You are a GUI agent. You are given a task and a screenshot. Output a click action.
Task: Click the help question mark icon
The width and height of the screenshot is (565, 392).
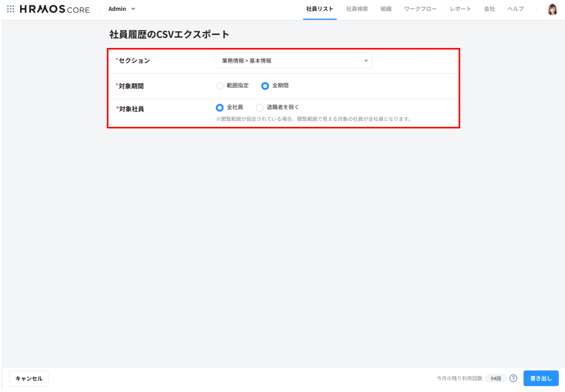513,378
